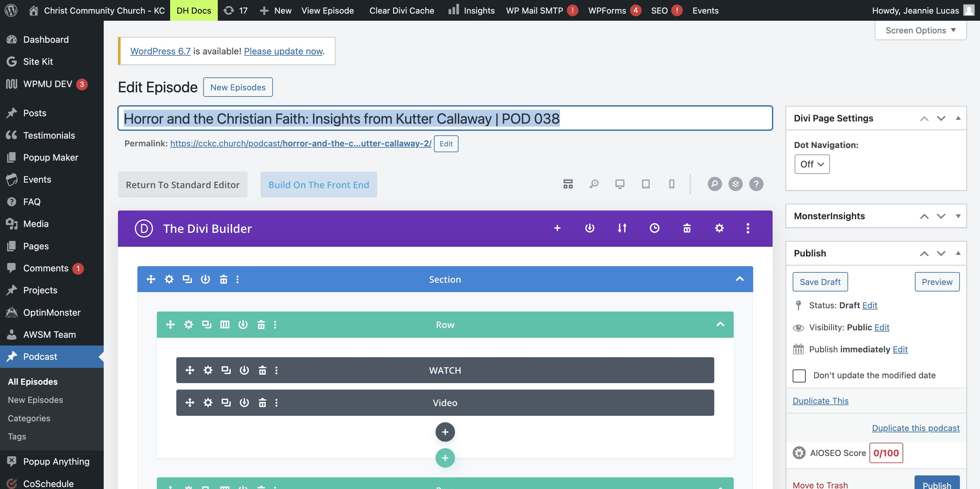Image resolution: width=980 pixels, height=489 pixels.
Task: Open Divi find and replace search circle
Action: [715, 184]
